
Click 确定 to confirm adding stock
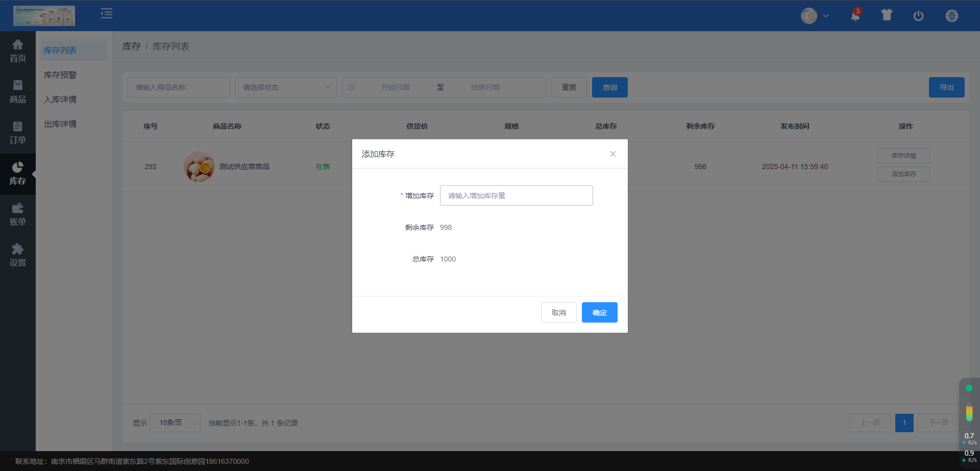tap(599, 313)
